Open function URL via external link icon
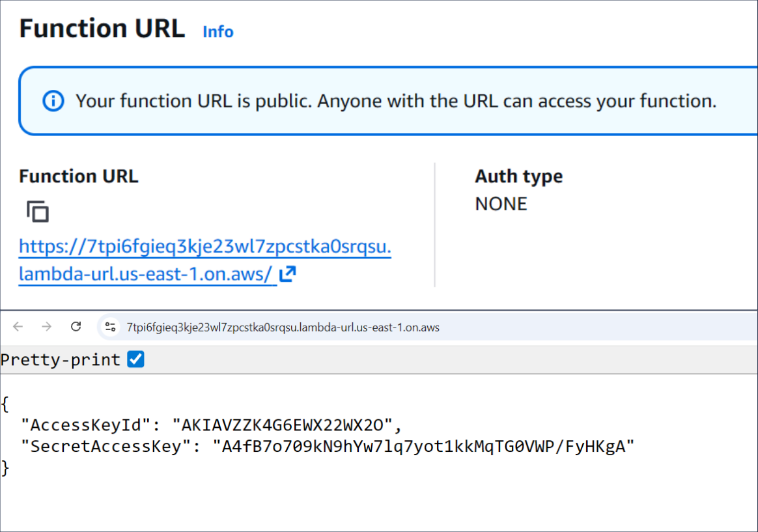This screenshot has height=532, width=758. pos(288,273)
